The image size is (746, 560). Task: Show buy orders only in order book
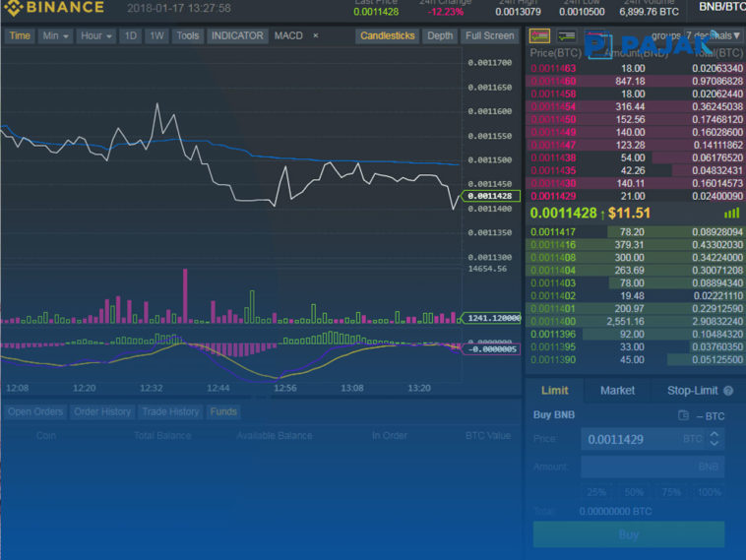click(567, 35)
